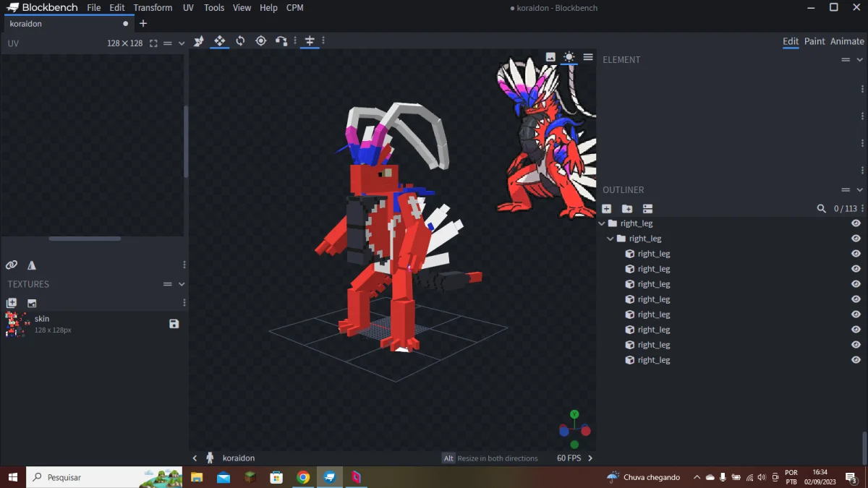Click the Pesquisar taskbar search box

point(105,477)
